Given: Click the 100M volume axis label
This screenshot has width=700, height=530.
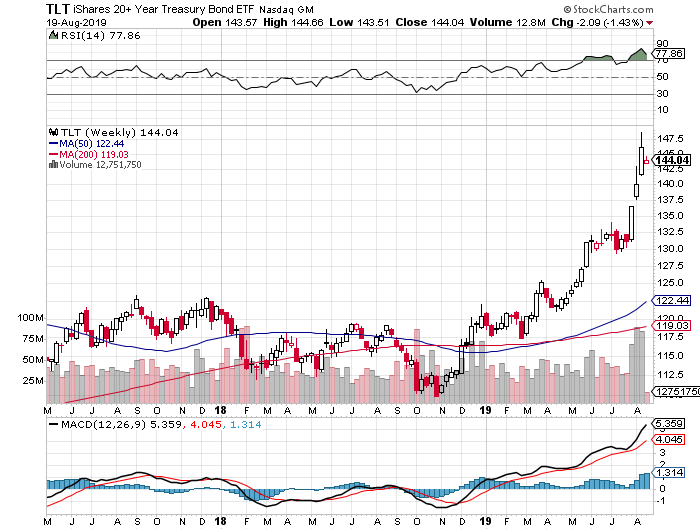Looking at the screenshot, I should (x=30, y=318).
